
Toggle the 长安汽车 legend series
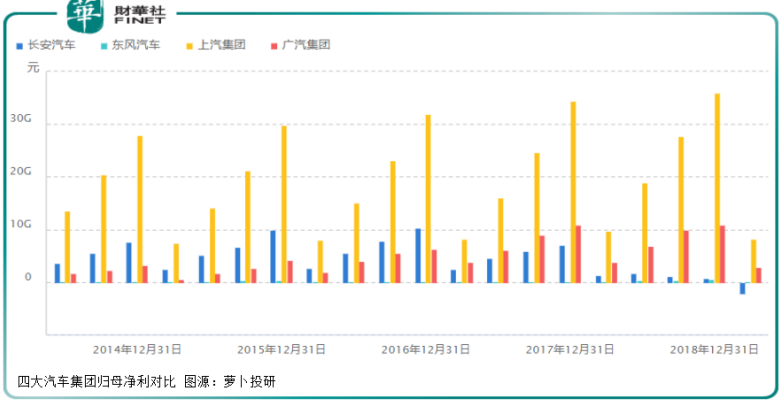coord(46,45)
